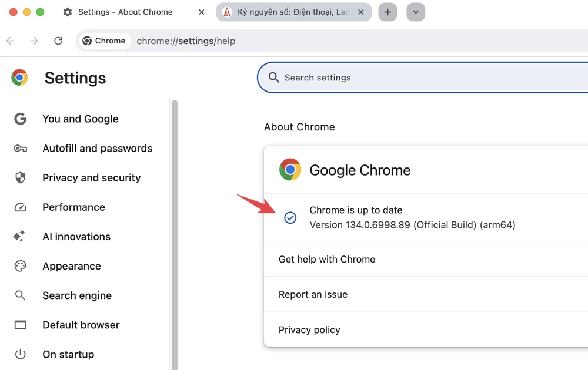Open Get help with Chrome
Viewport: 588px width, 370px height.
[x=327, y=259]
